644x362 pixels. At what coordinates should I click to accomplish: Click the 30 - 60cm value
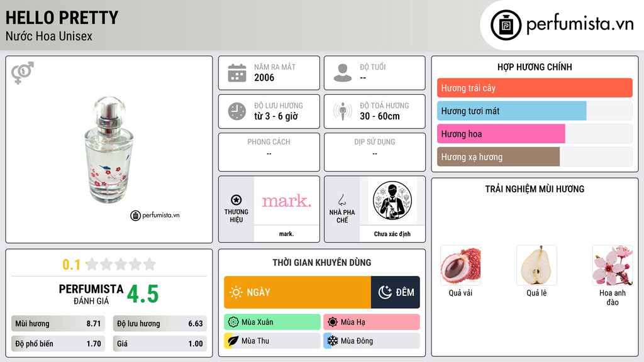(380, 116)
